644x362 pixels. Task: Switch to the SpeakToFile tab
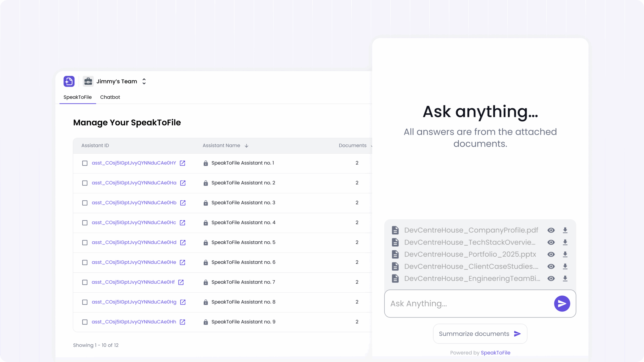77,97
